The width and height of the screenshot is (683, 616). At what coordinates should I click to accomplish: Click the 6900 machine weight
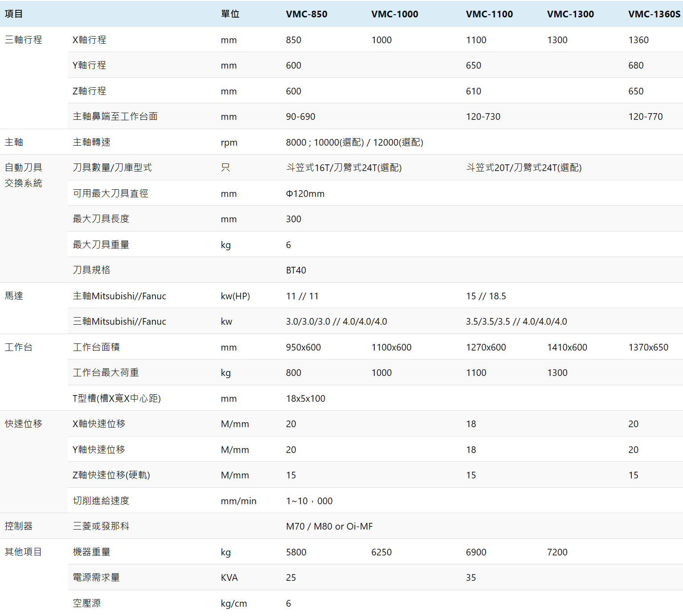click(476, 552)
